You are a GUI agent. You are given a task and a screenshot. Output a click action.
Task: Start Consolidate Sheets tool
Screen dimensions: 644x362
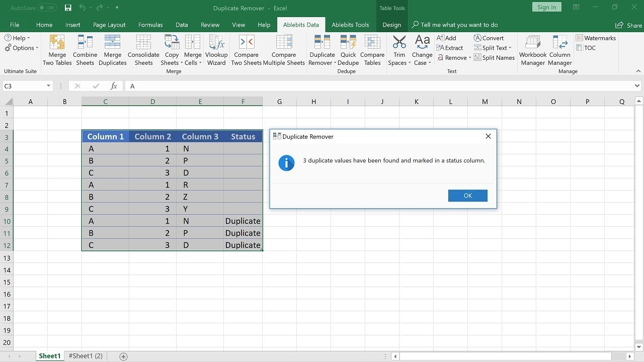pos(143,50)
